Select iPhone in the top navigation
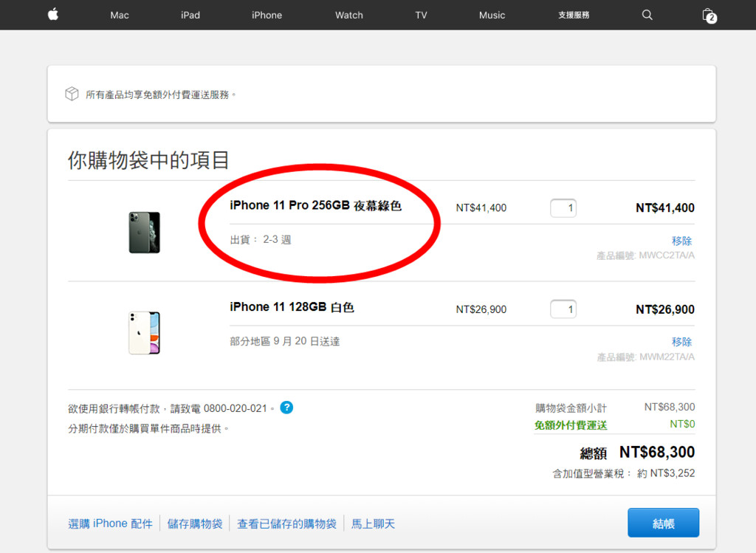Viewport: 756px width, 553px height. coord(267,15)
